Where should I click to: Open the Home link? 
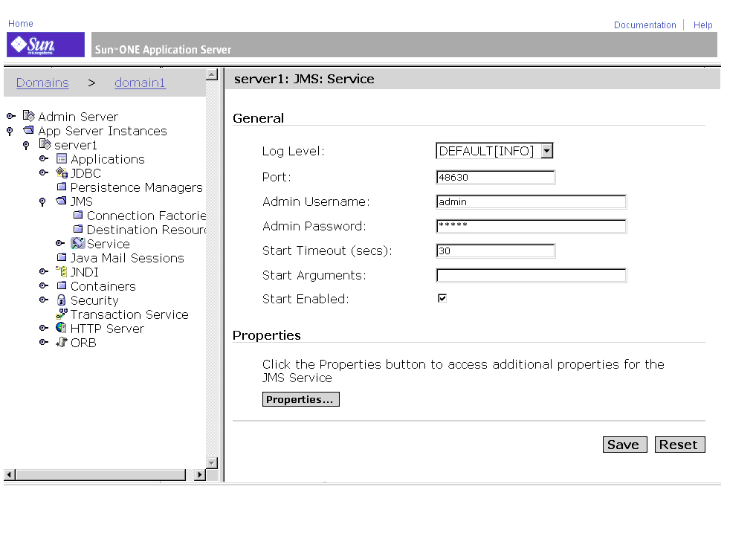[x=21, y=23]
